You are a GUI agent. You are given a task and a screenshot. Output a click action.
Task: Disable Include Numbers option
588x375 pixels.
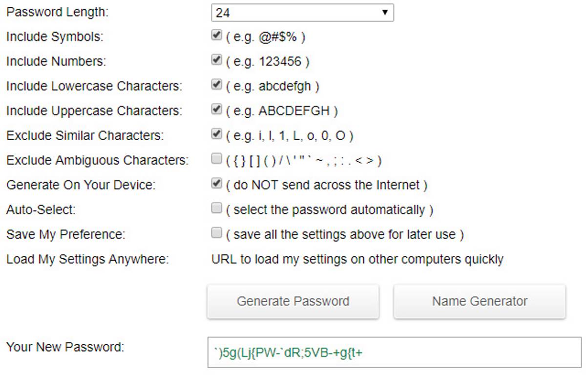pos(215,60)
